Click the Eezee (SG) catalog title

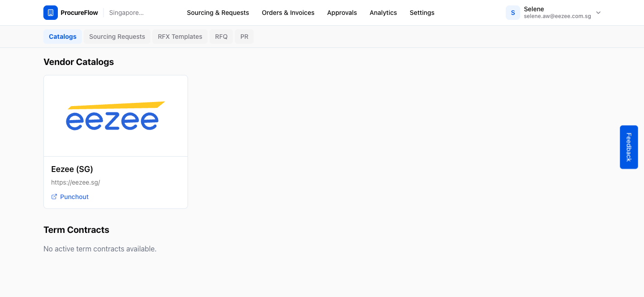72,169
